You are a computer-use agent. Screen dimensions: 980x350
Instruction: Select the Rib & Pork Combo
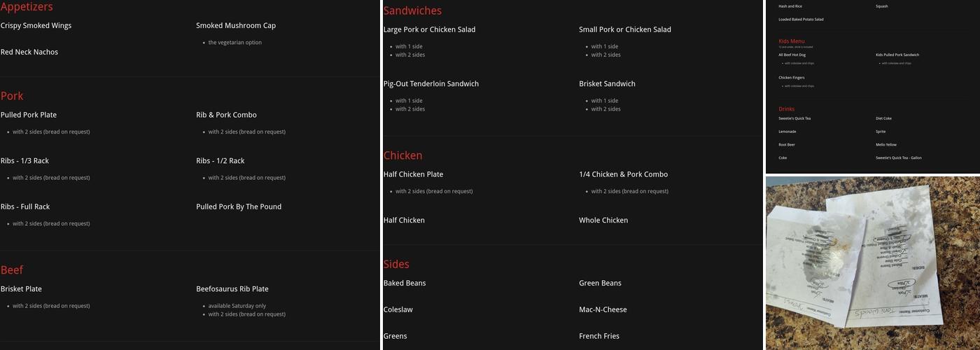226,115
